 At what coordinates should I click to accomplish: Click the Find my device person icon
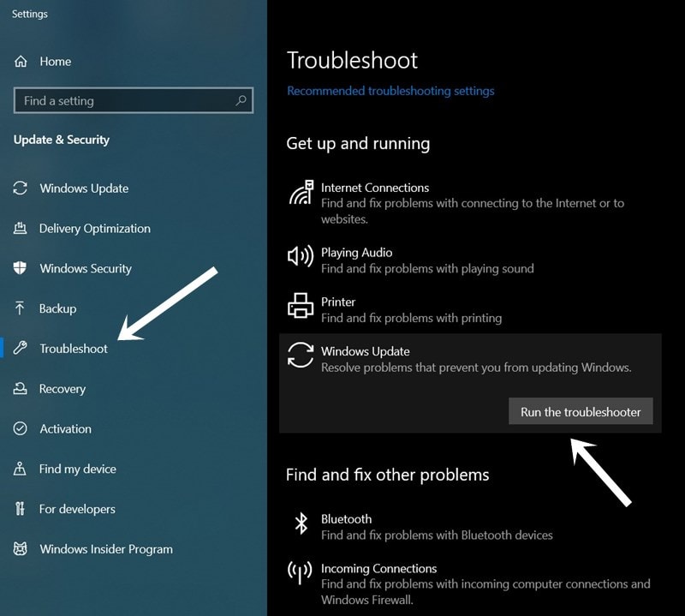[x=20, y=469]
